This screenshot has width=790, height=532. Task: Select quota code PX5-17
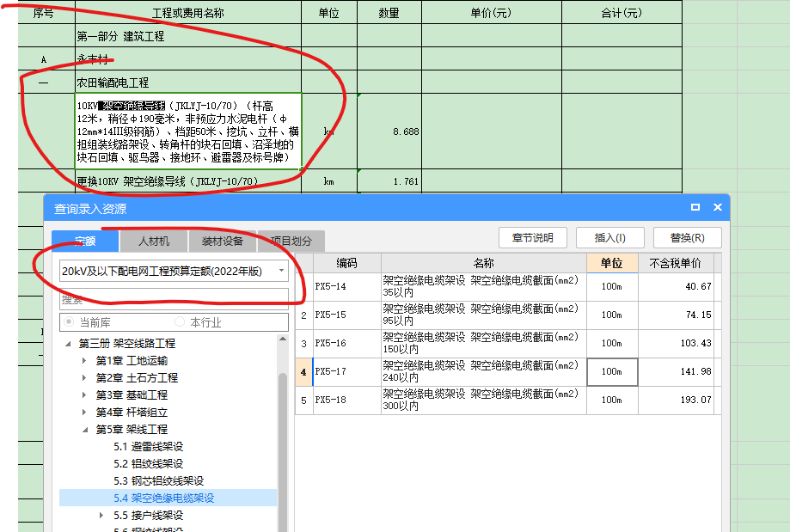tap(346, 371)
